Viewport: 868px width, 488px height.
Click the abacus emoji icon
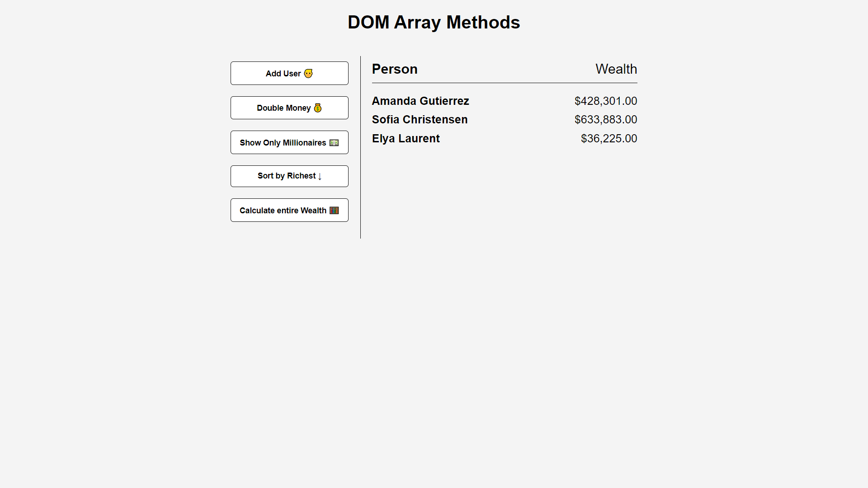[334, 211]
